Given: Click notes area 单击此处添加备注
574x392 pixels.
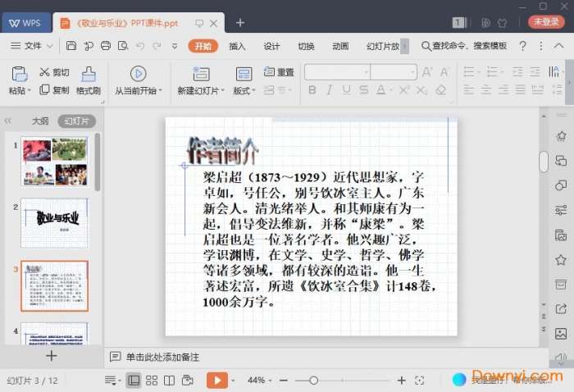Looking at the screenshot, I should pyautogui.click(x=162, y=357).
